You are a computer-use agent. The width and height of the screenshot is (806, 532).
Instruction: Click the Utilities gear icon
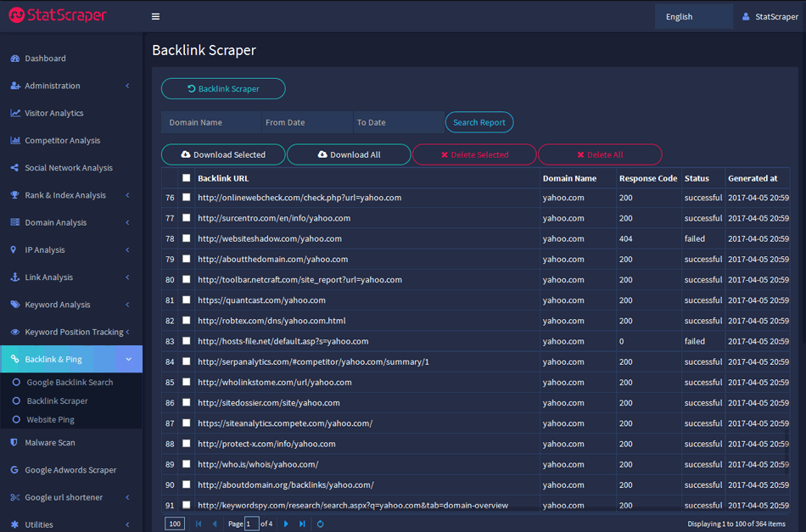[14, 524]
